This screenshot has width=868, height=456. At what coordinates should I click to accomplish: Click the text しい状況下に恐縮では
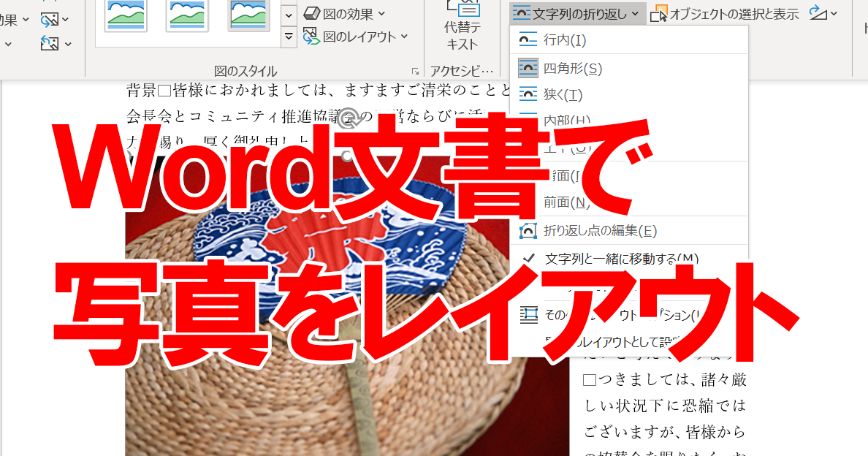click(x=665, y=406)
